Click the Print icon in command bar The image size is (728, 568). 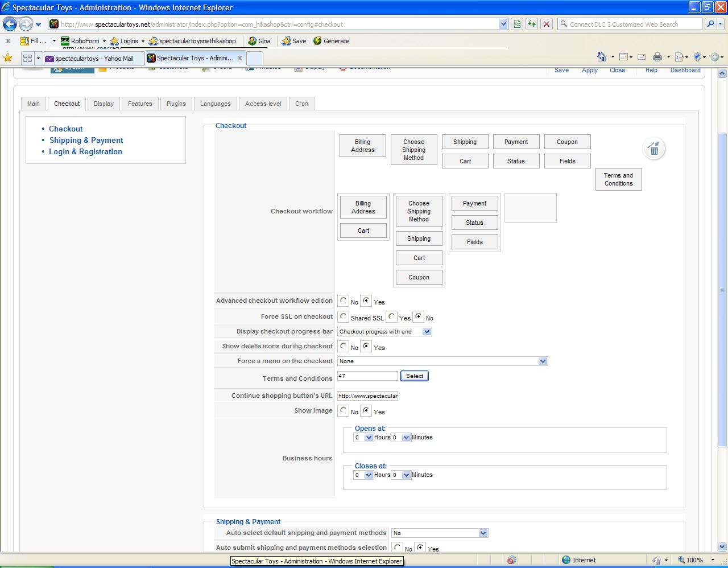point(657,57)
